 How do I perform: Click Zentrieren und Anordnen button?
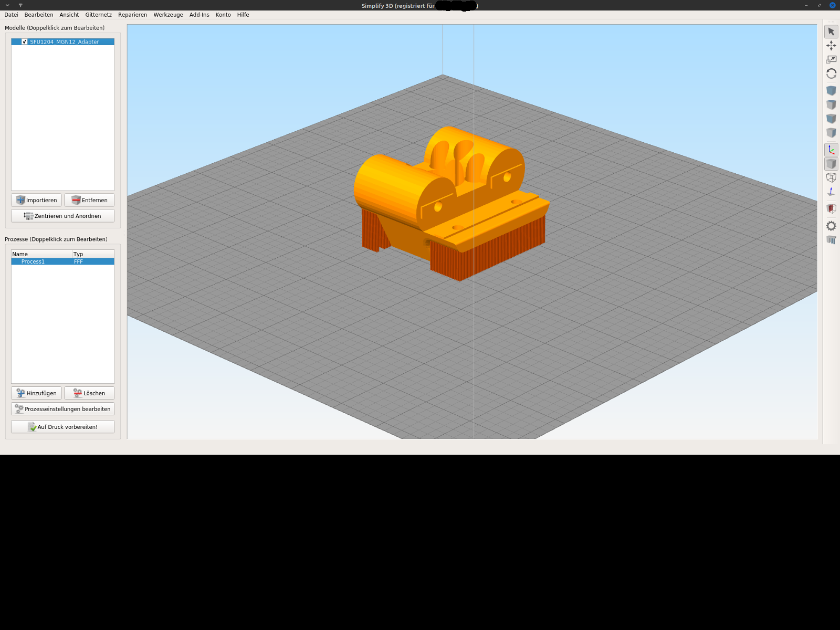62,216
